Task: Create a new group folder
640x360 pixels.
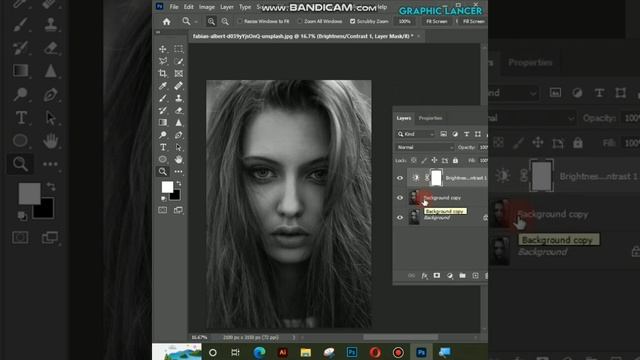Action: pos(462,276)
